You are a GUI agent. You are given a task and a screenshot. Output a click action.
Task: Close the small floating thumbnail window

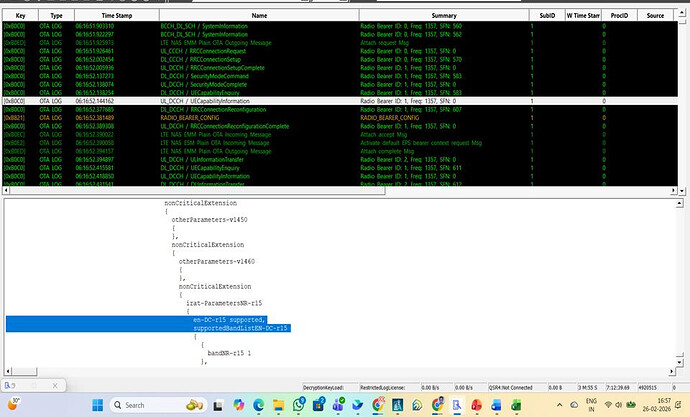coord(55,386)
